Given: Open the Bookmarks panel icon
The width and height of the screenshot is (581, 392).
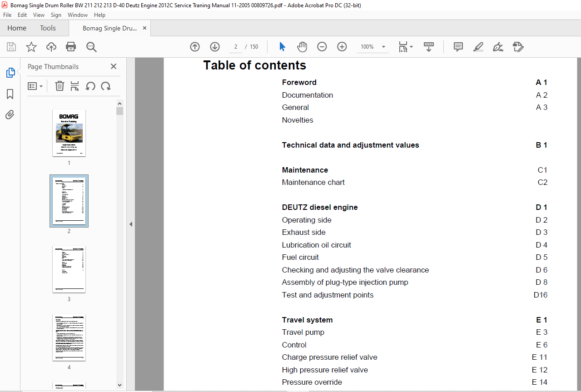Looking at the screenshot, I should click(10, 94).
